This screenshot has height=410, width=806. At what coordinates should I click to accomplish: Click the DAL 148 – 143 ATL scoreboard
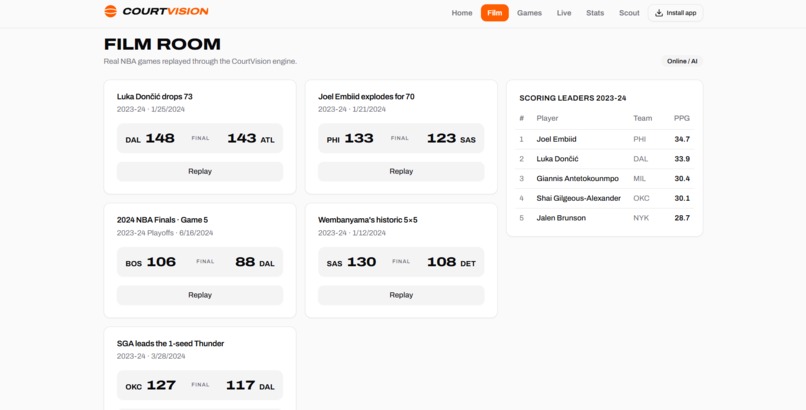coord(200,138)
